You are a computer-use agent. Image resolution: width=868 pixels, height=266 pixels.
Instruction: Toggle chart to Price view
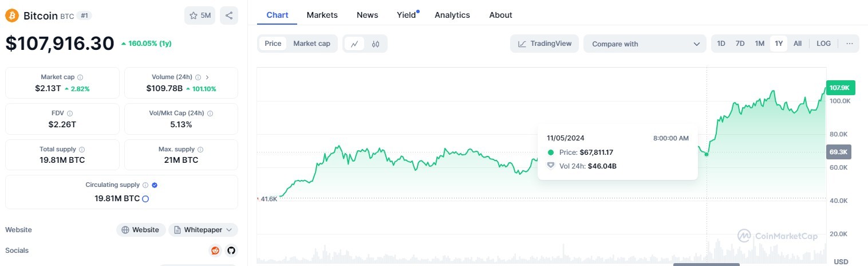pyautogui.click(x=273, y=44)
